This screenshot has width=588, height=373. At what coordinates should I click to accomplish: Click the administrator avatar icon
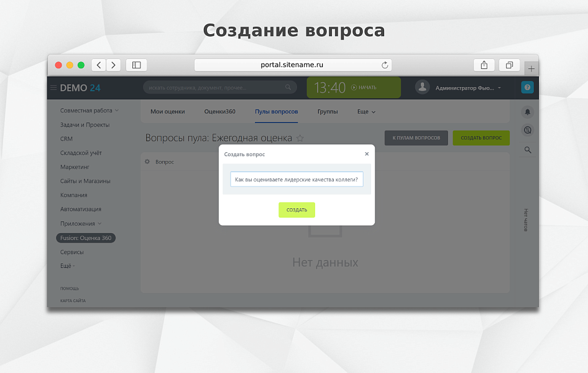(423, 88)
